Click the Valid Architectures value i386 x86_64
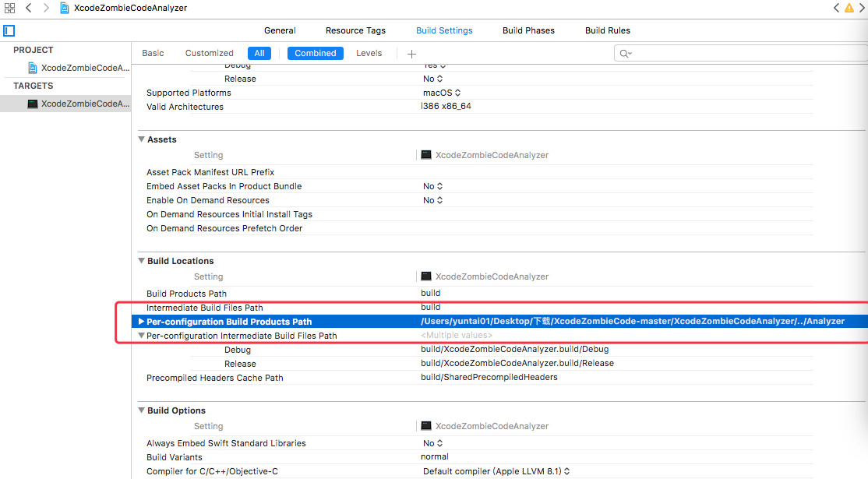The height and width of the screenshot is (479, 868). coord(446,106)
